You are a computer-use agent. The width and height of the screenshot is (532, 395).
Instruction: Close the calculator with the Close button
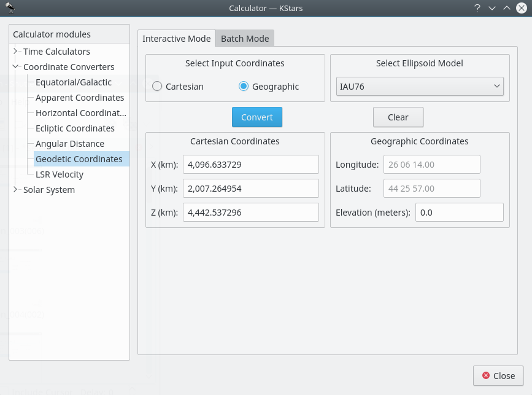498,375
